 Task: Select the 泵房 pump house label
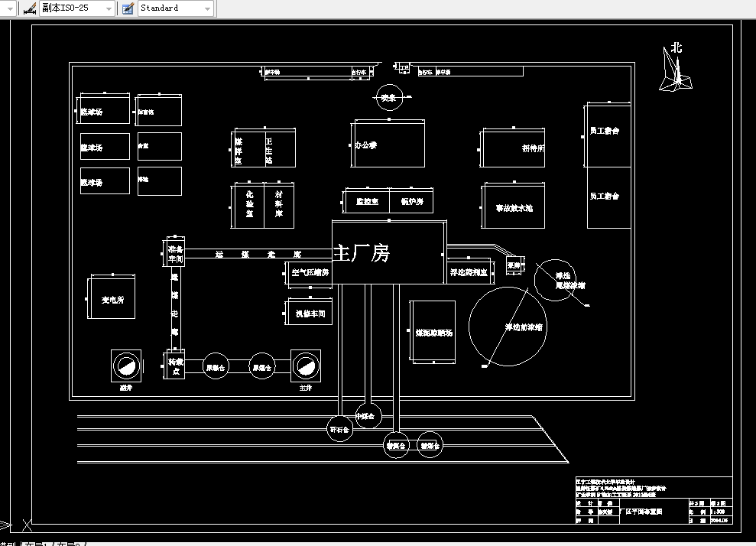point(514,265)
